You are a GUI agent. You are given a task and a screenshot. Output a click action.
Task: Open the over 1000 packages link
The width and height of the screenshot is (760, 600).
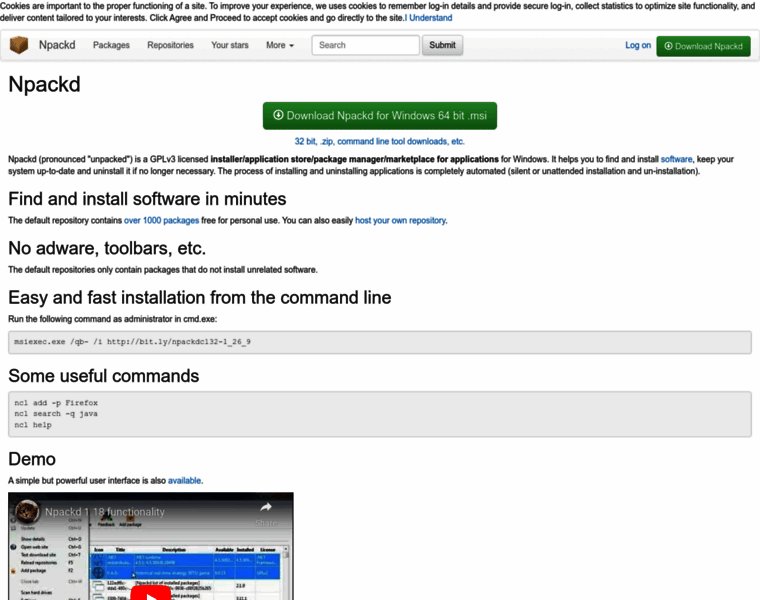click(x=161, y=221)
